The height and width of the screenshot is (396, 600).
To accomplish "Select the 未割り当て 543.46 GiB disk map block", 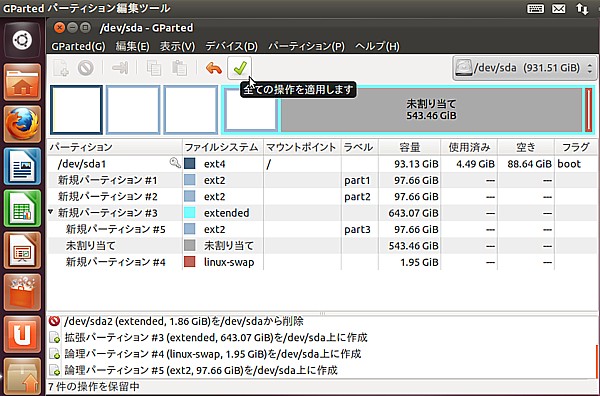I will (x=431, y=110).
